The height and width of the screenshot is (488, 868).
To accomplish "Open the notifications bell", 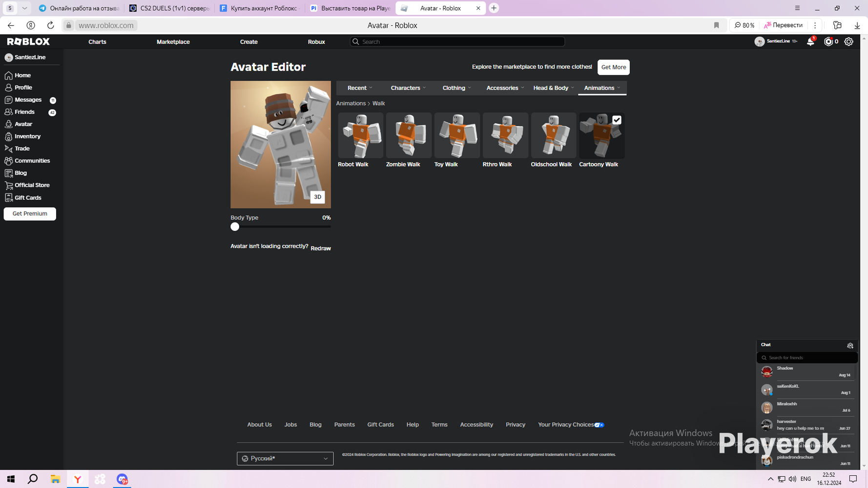I will [810, 41].
